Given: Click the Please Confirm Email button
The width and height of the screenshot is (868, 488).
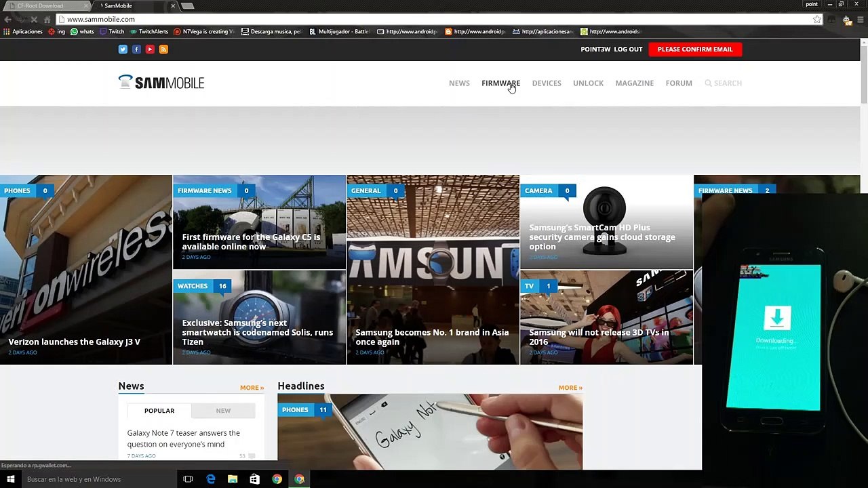Looking at the screenshot, I should coord(695,49).
